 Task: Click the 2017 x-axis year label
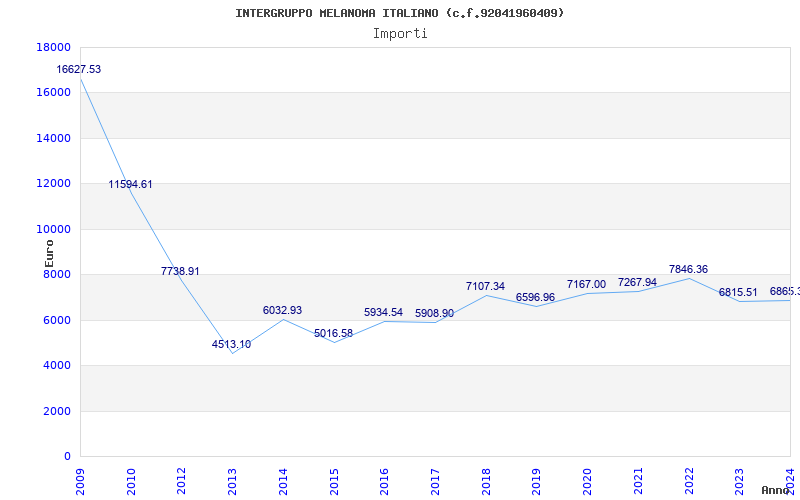click(x=435, y=481)
